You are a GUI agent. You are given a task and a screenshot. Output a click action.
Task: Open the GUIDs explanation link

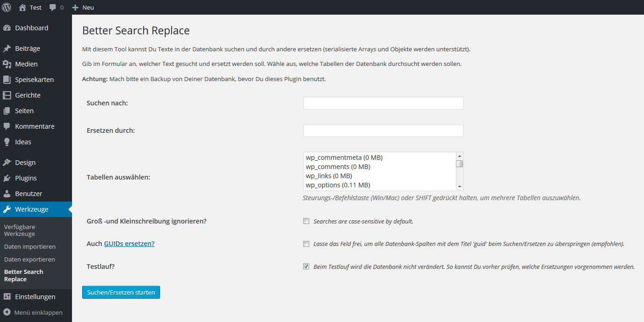point(129,244)
